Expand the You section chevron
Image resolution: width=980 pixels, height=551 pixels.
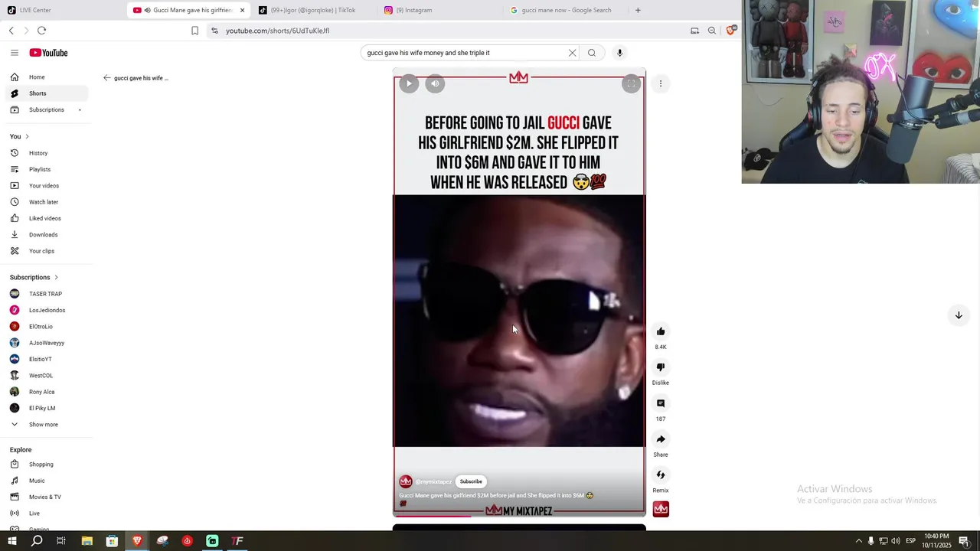coord(28,136)
